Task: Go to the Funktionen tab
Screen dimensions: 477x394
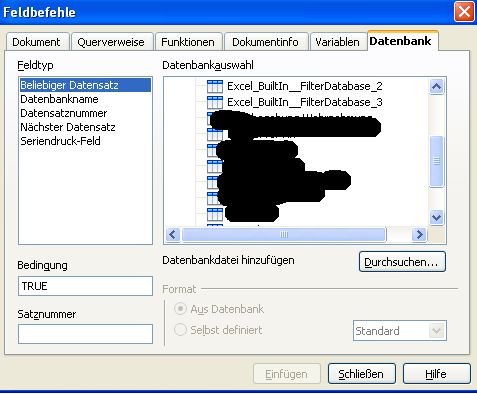Action: (188, 42)
